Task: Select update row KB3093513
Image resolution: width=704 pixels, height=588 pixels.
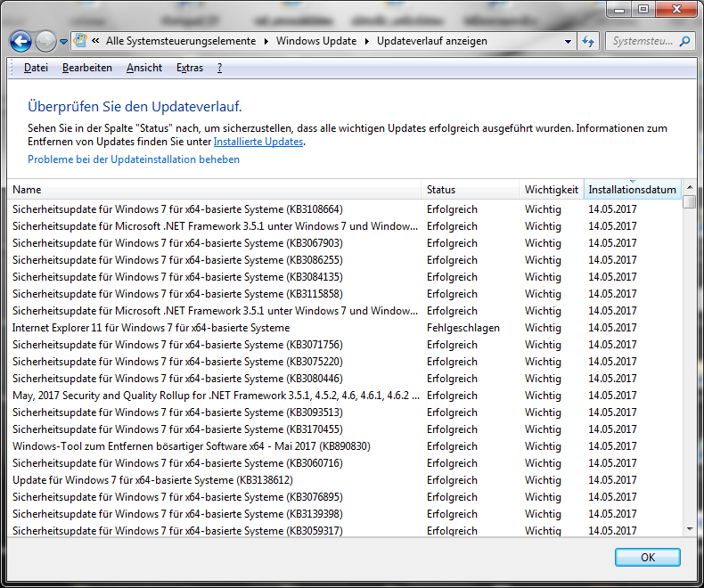Action: click(x=345, y=412)
